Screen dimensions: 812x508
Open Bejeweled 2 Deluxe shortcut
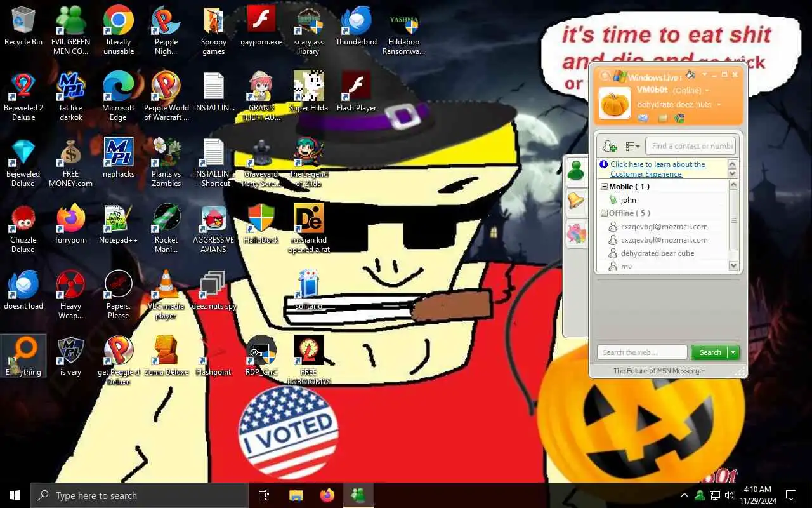point(23,96)
